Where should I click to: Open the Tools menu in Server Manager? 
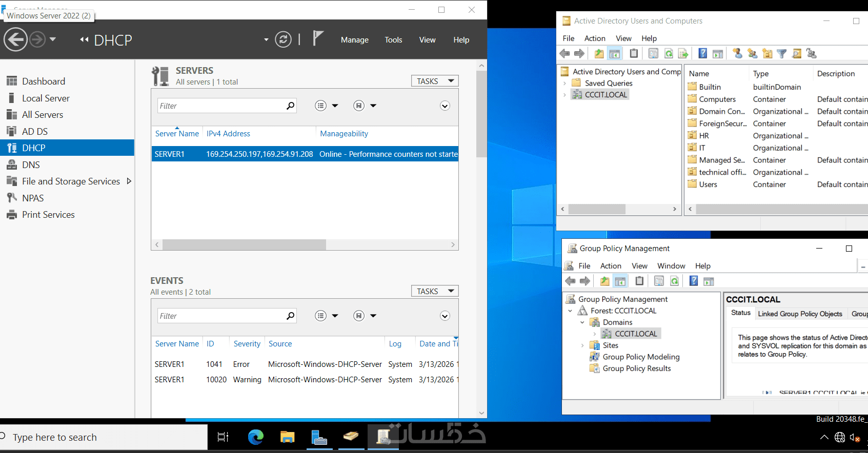[393, 40]
